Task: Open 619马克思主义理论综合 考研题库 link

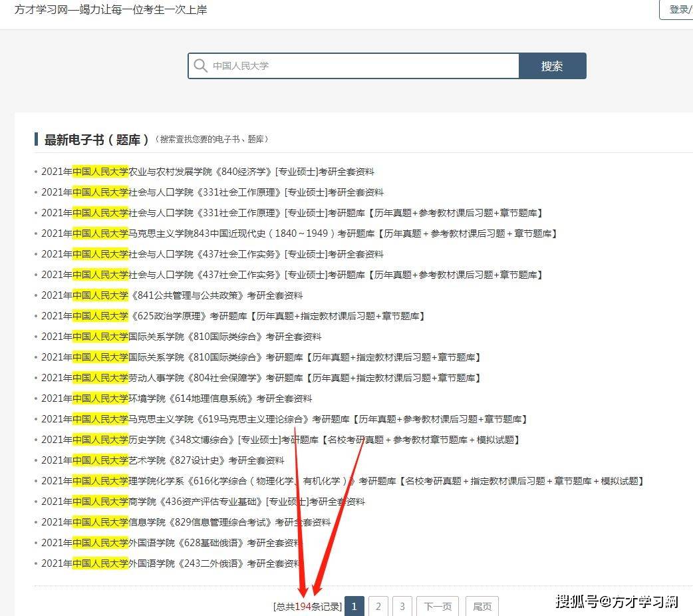Action: (284, 419)
